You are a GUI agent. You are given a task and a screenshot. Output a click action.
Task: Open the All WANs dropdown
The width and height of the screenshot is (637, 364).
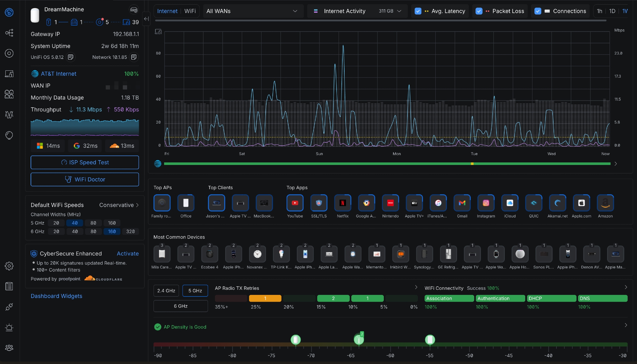pos(252,11)
